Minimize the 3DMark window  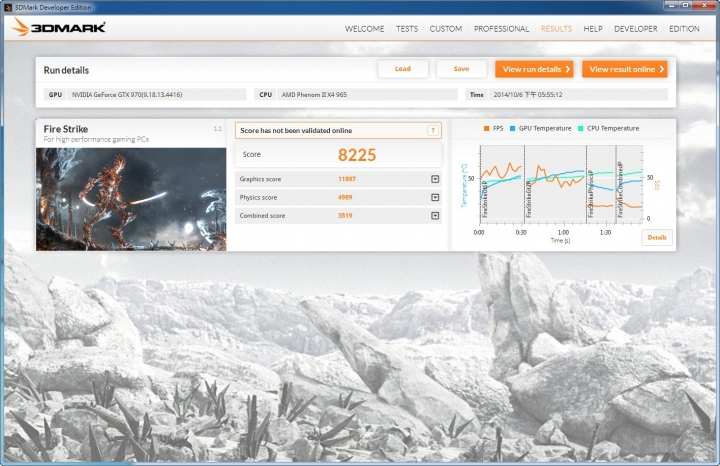(672, 5)
